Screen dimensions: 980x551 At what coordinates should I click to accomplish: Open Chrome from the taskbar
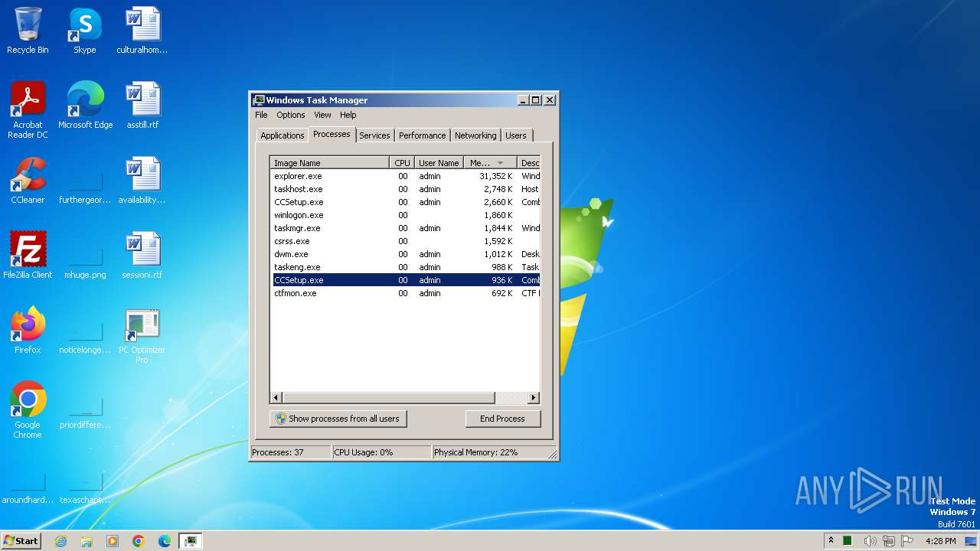click(139, 541)
